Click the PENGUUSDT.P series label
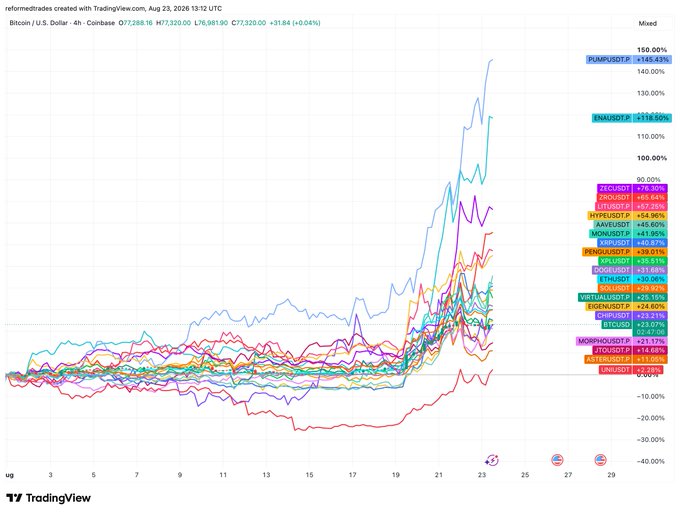Screen dimensions: 680x514 pos(607,252)
